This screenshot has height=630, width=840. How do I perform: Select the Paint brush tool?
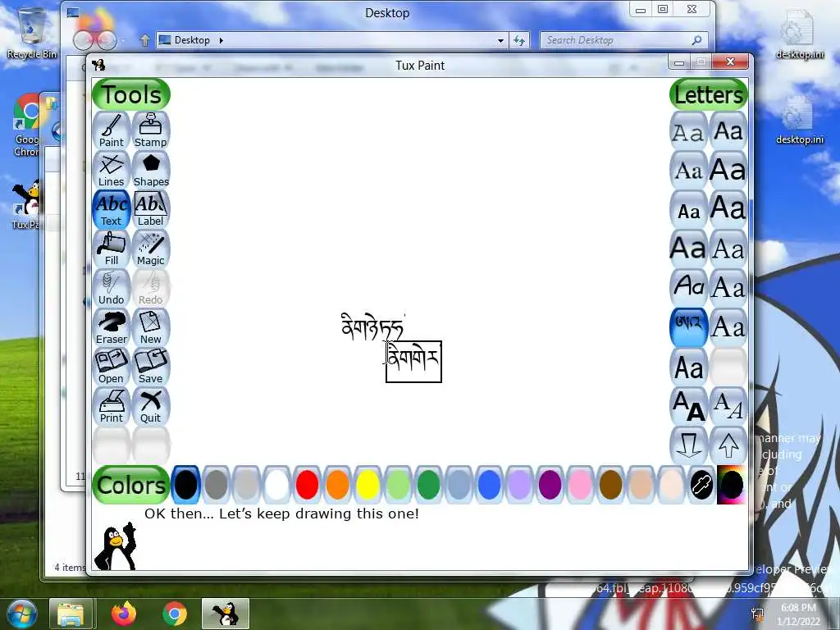coord(112,130)
